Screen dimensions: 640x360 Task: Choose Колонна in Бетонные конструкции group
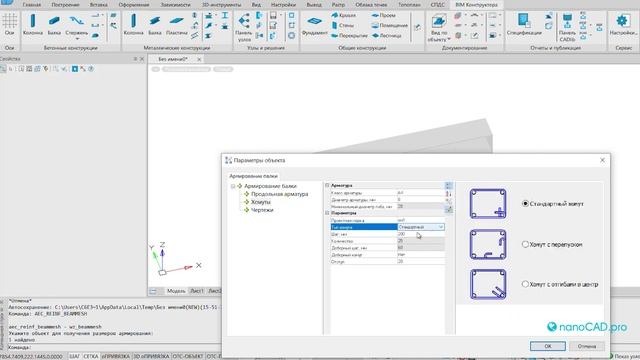33,24
